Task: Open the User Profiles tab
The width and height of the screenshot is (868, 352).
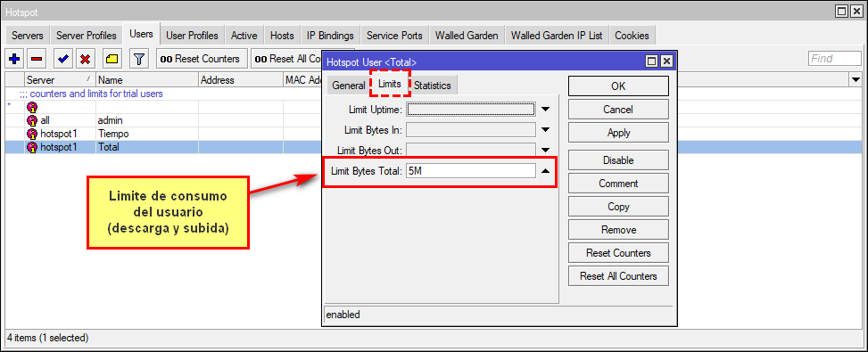Action: pos(192,36)
